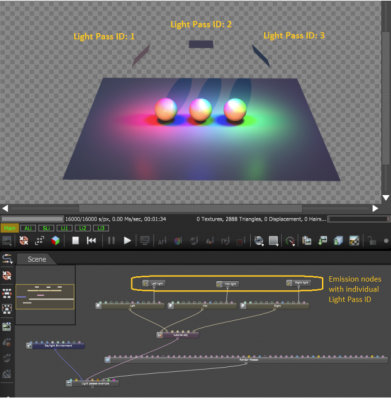Click viewport horizontal scrollbar left arrow
391x400 pixels.
(5, 208)
